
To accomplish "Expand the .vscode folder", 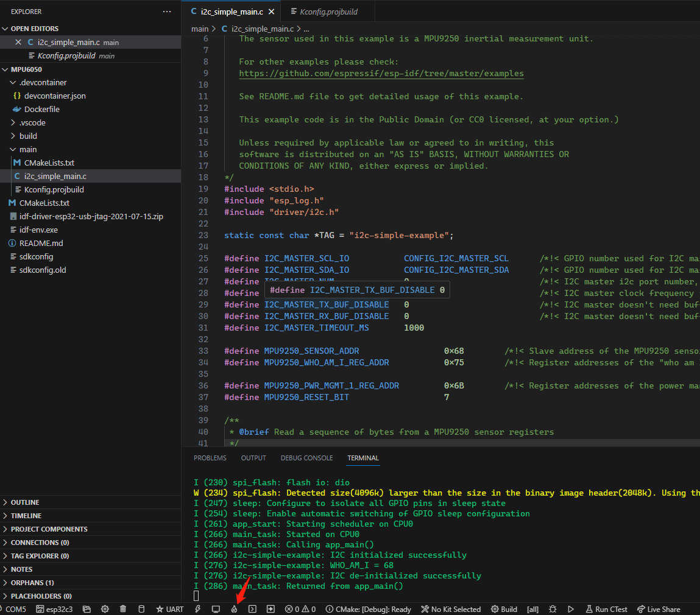I will pos(32,122).
